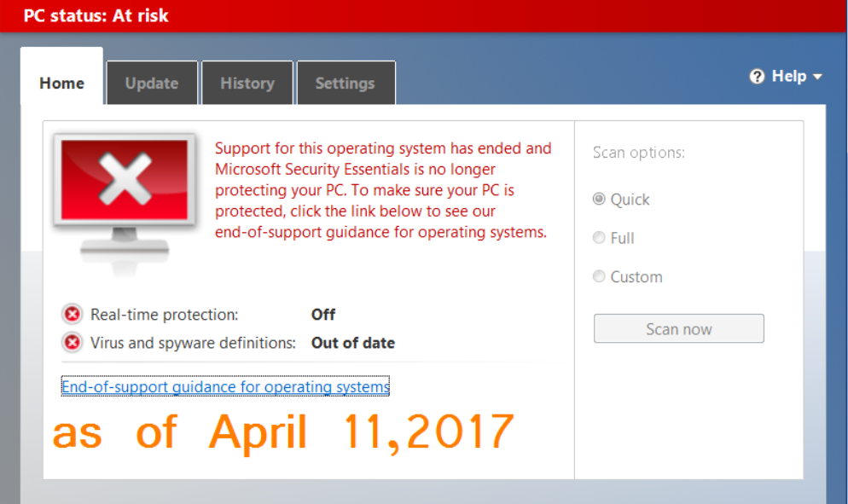Switch to the Home tab

pos(62,84)
